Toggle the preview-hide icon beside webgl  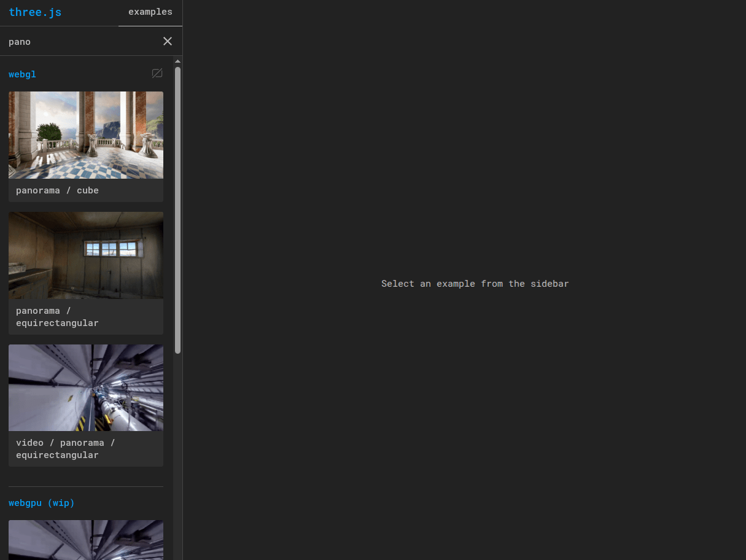pos(157,74)
